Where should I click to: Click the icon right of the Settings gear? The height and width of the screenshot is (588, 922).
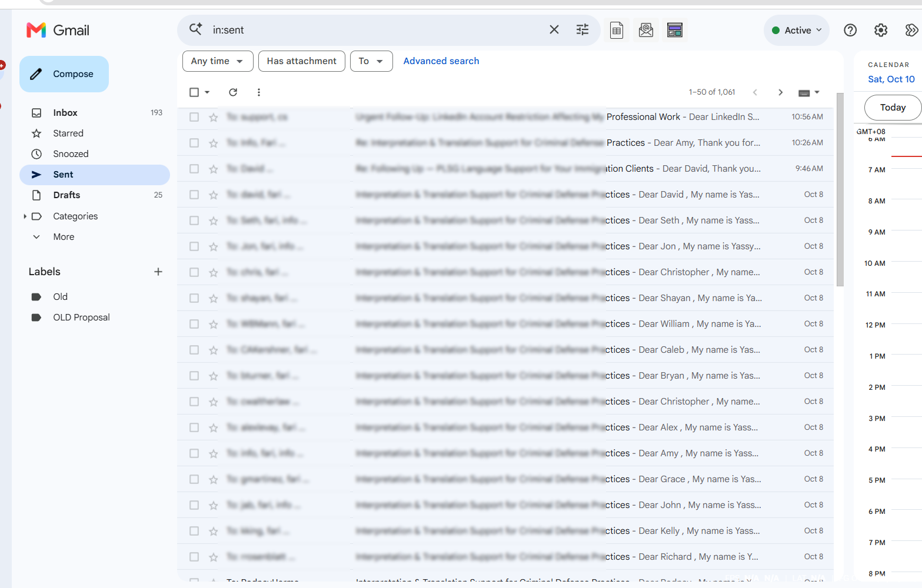911,30
